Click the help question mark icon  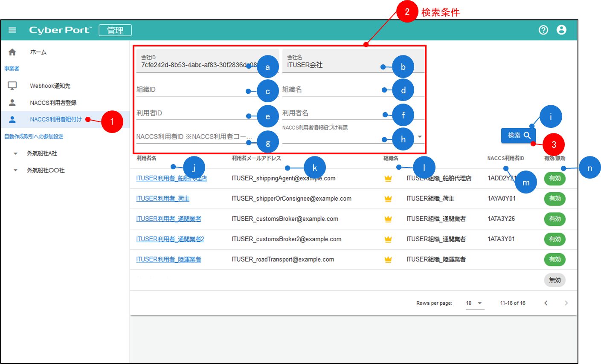(543, 30)
